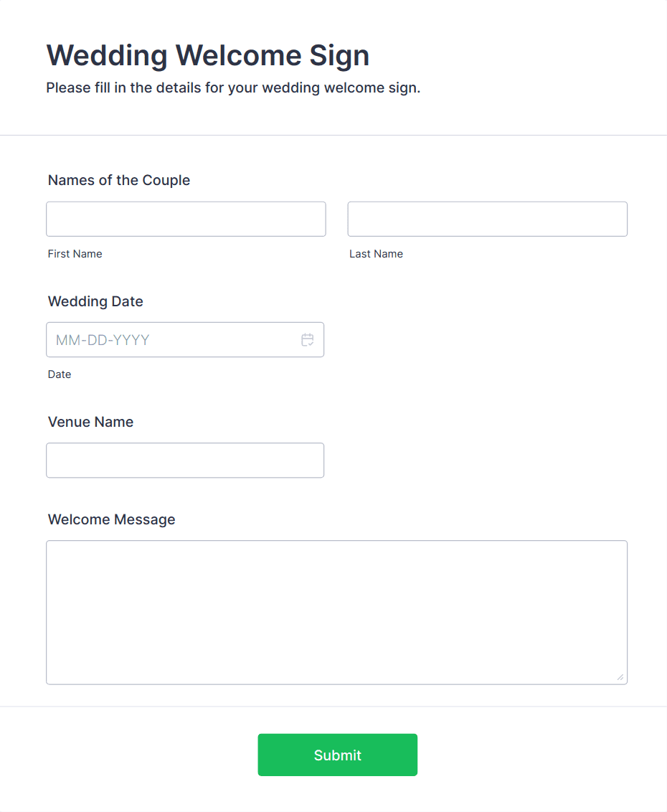Click the First Name helper label

75,253
